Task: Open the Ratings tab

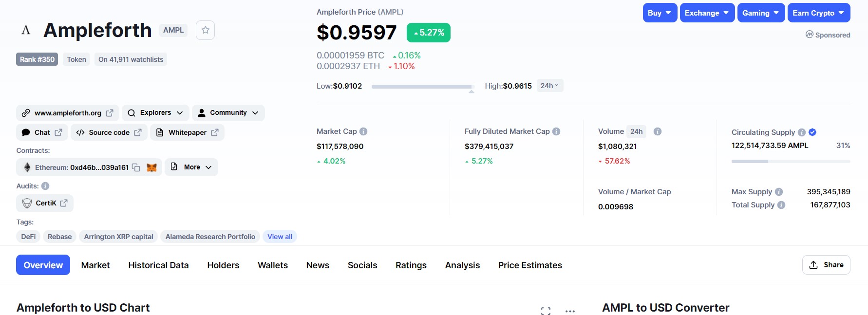Action: (411, 265)
